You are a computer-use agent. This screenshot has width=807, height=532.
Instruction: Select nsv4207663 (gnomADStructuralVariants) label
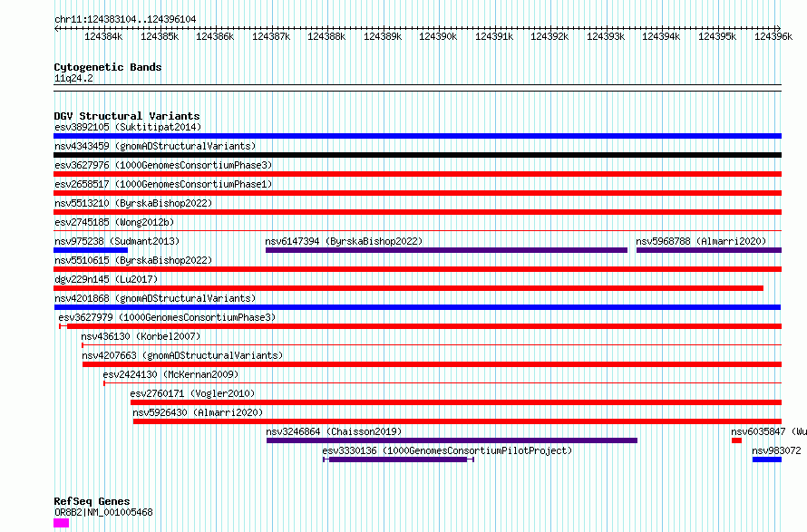point(182,355)
